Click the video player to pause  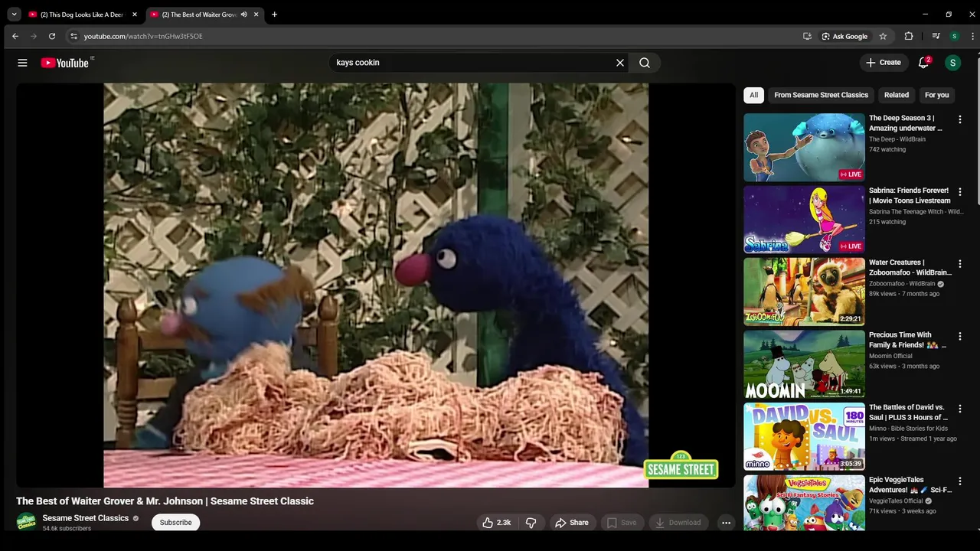(x=376, y=285)
